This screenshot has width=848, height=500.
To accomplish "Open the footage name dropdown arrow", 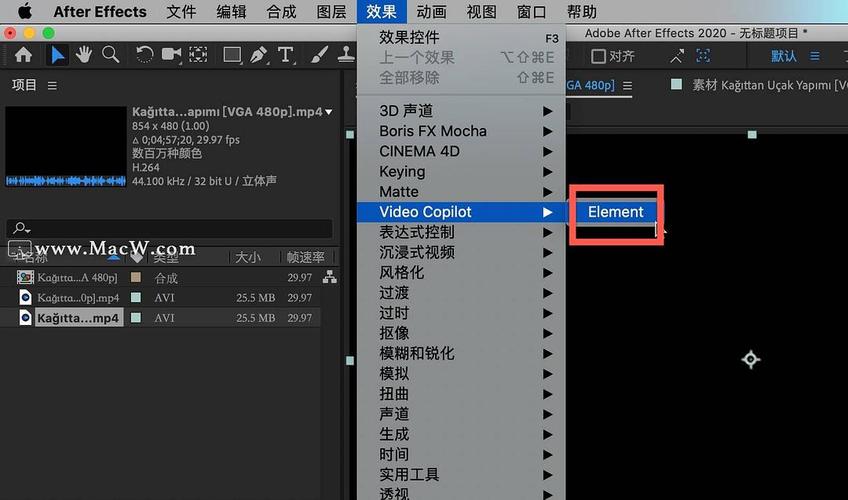I will pyautogui.click(x=329, y=112).
